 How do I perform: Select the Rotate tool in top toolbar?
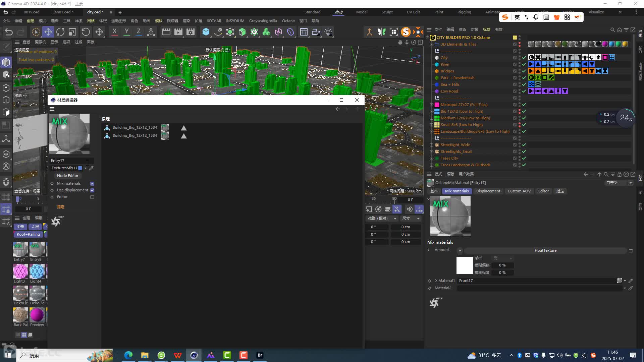(x=60, y=32)
